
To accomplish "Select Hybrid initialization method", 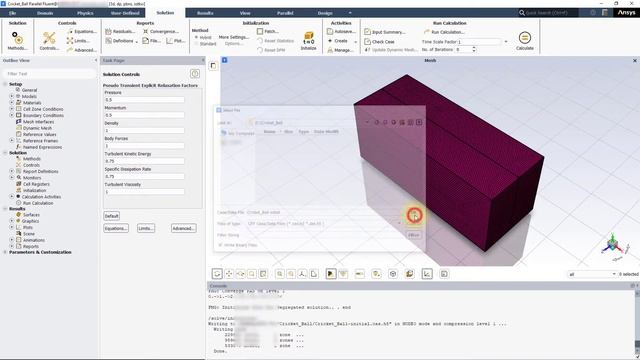I will tap(203, 37).
